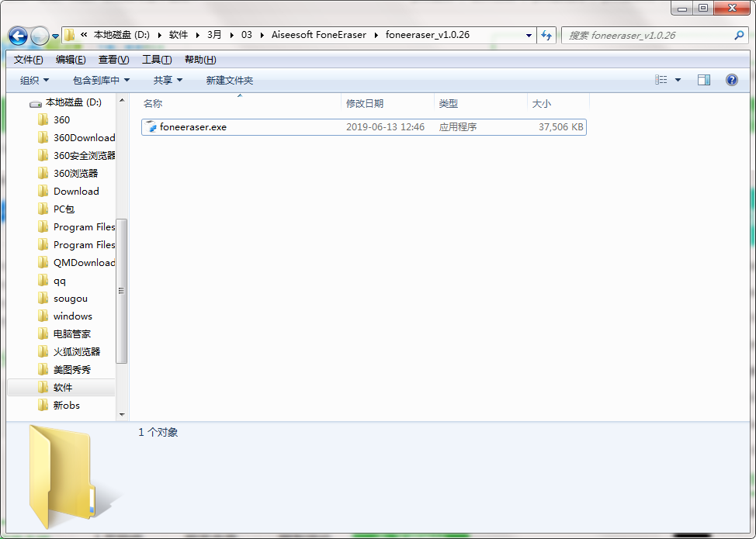The height and width of the screenshot is (539, 756).
Task: Click 03 in the address breadcrumb
Action: pos(246,35)
